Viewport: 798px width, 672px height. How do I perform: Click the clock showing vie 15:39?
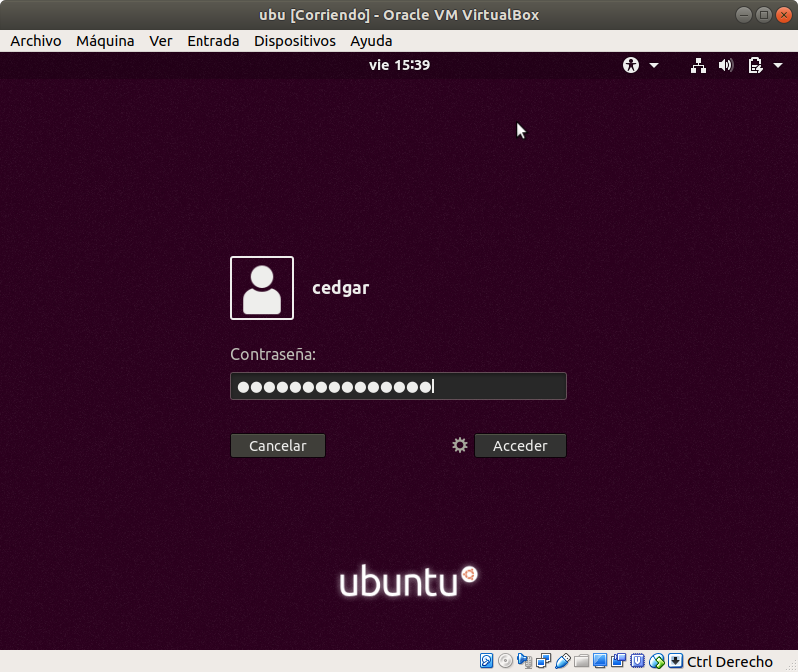[399, 66]
